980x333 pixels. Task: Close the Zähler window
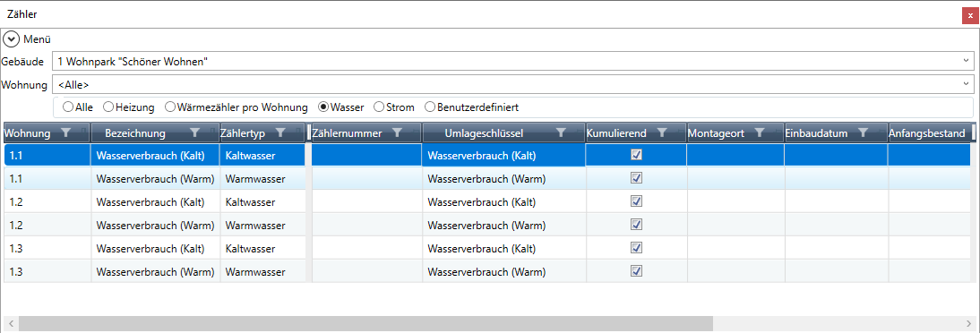(x=969, y=15)
